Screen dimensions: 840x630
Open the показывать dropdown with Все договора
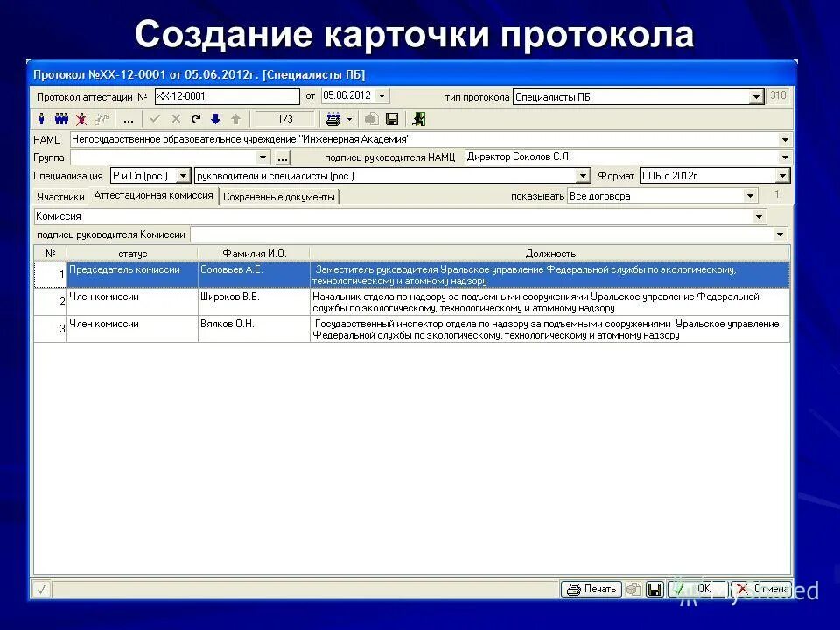[750, 196]
